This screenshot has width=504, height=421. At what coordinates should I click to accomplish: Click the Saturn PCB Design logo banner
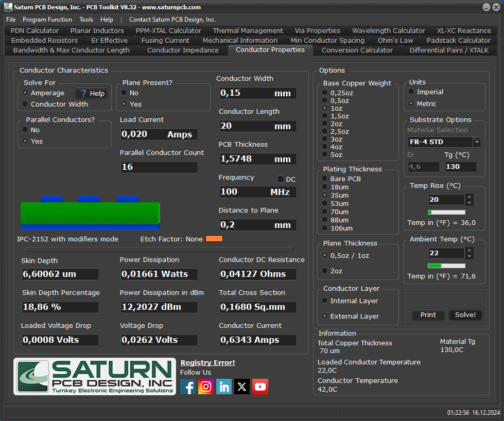95,376
